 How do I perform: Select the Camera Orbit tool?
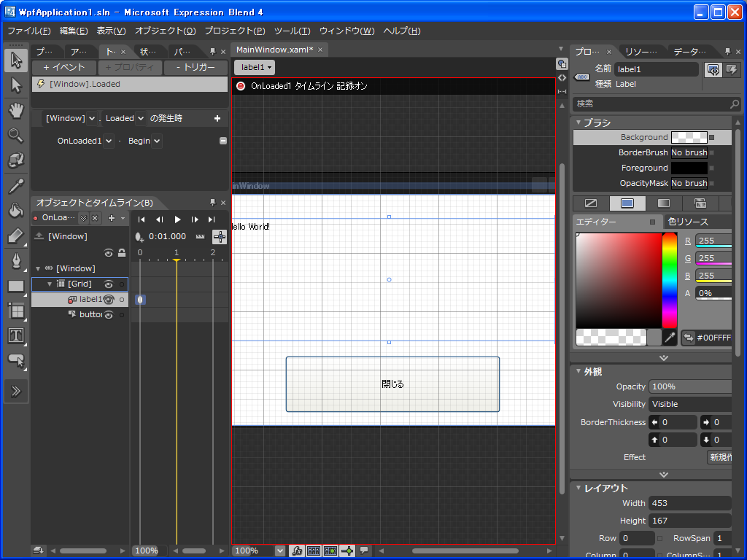(x=16, y=160)
